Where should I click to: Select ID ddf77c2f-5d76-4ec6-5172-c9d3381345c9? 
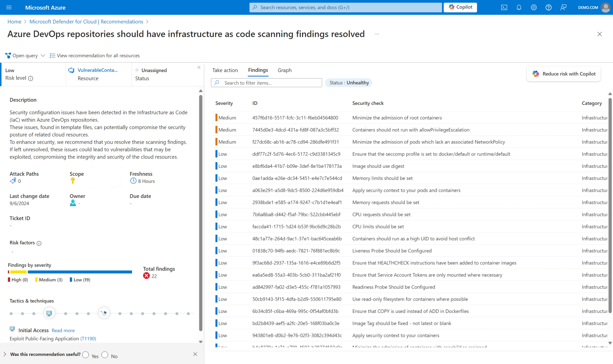tap(296, 154)
